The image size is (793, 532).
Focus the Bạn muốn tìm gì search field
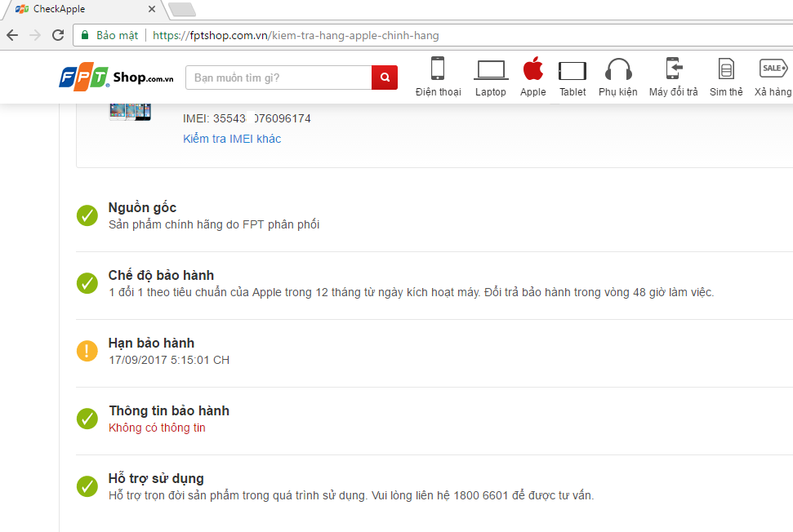(x=278, y=78)
